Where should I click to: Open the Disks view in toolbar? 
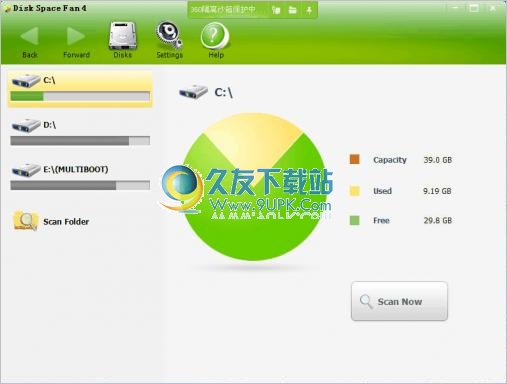click(x=123, y=40)
